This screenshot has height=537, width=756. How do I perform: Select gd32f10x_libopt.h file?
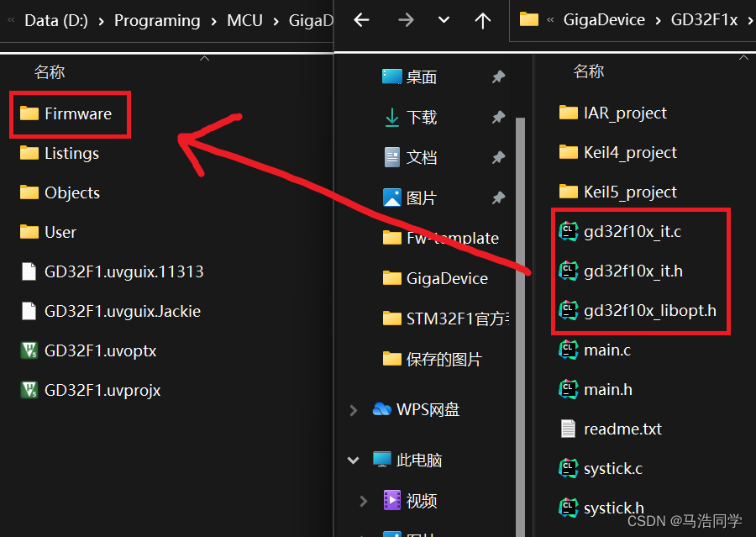click(638, 311)
